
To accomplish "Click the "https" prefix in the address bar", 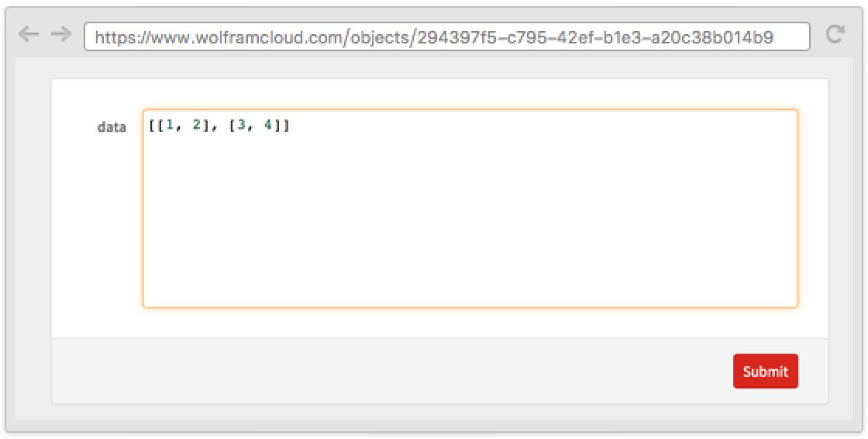I will [x=115, y=38].
